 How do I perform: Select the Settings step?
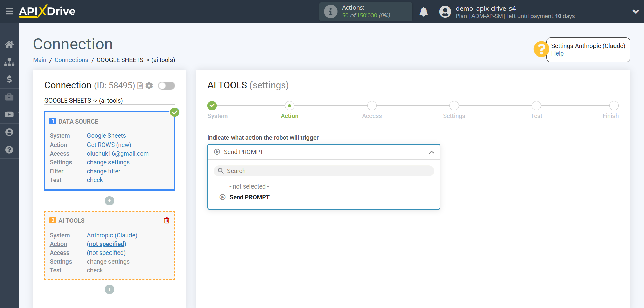454,106
